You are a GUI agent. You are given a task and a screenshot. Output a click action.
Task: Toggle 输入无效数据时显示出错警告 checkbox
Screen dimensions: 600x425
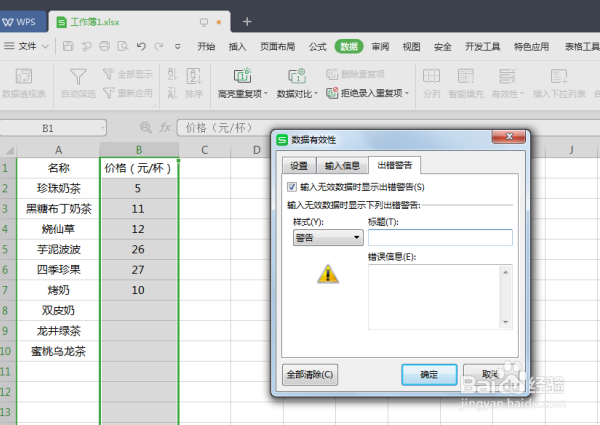[292, 187]
